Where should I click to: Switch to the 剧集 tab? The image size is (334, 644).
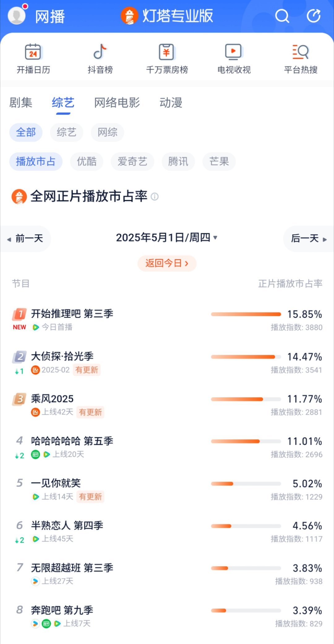(21, 103)
